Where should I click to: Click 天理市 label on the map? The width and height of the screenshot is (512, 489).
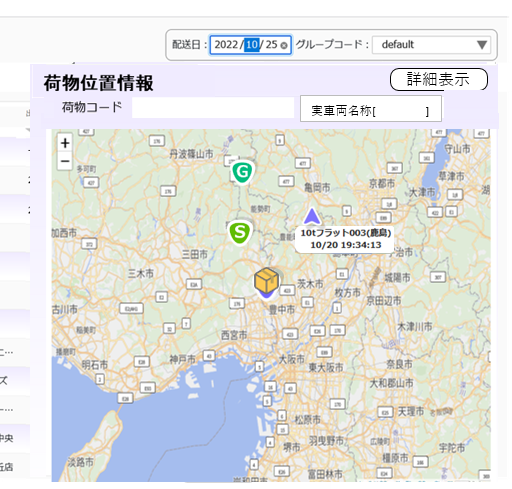click(411, 412)
